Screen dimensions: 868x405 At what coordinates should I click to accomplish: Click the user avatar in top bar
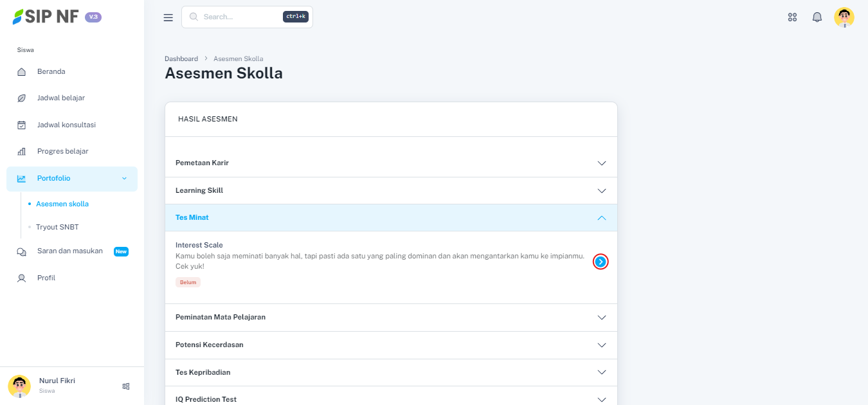click(x=844, y=17)
